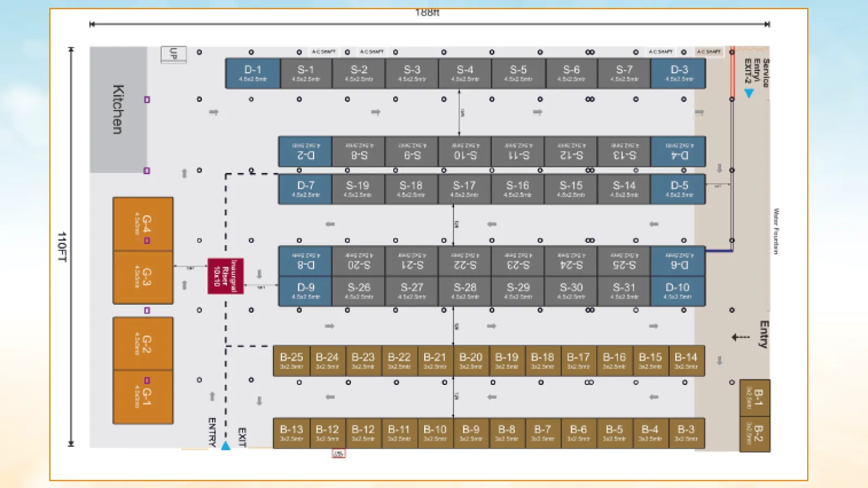Select the gray Kitchen area
868x488 pixels.
(118, 110)
